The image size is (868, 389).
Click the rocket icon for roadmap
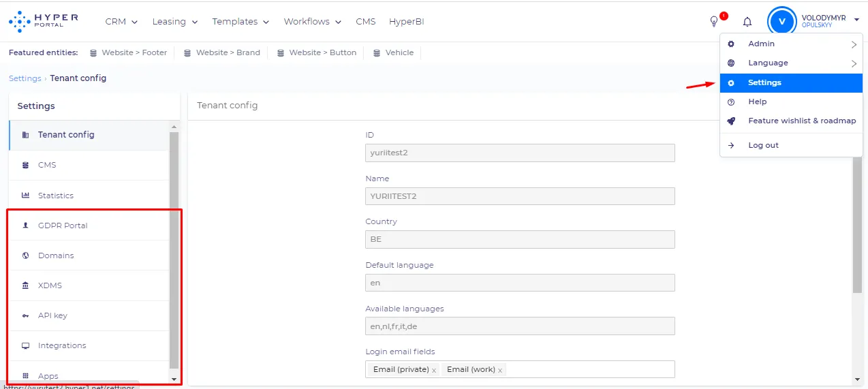(731, 121)
